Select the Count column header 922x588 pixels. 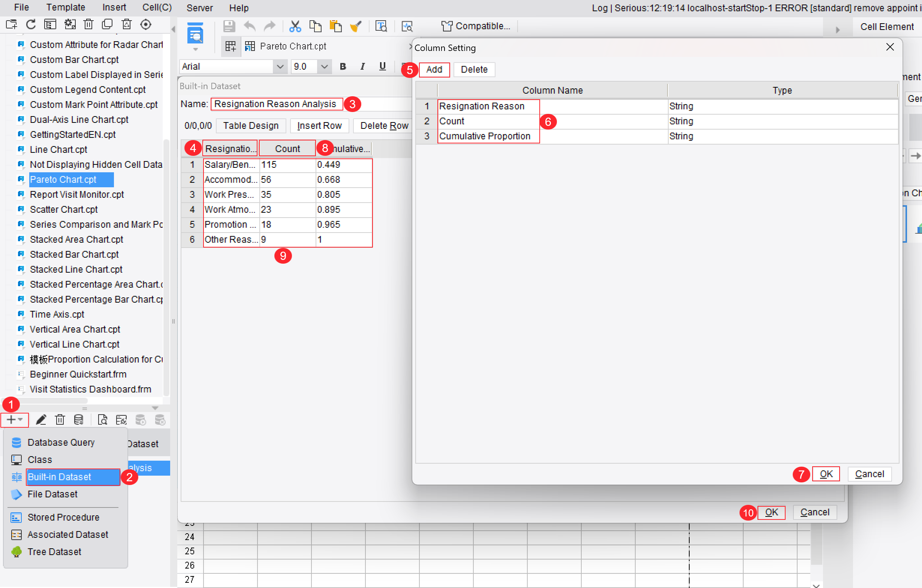click(287, 148)
